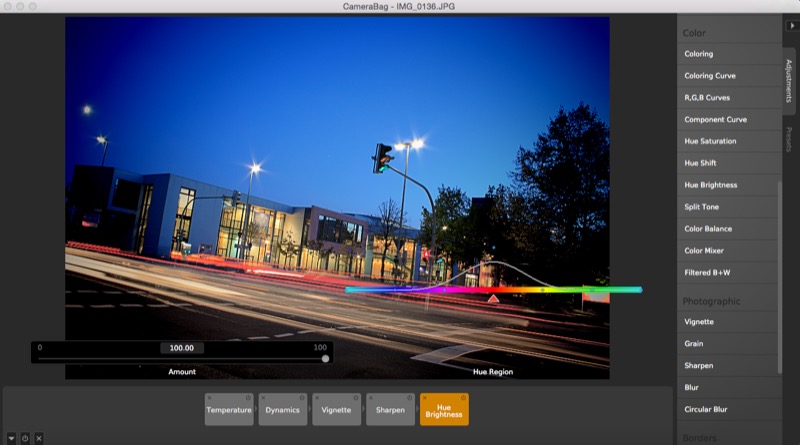The height and width of the screenshot is (445, 800).
Task: Select the Vignette tile in the adjustment chain
Action: [337, 411]
